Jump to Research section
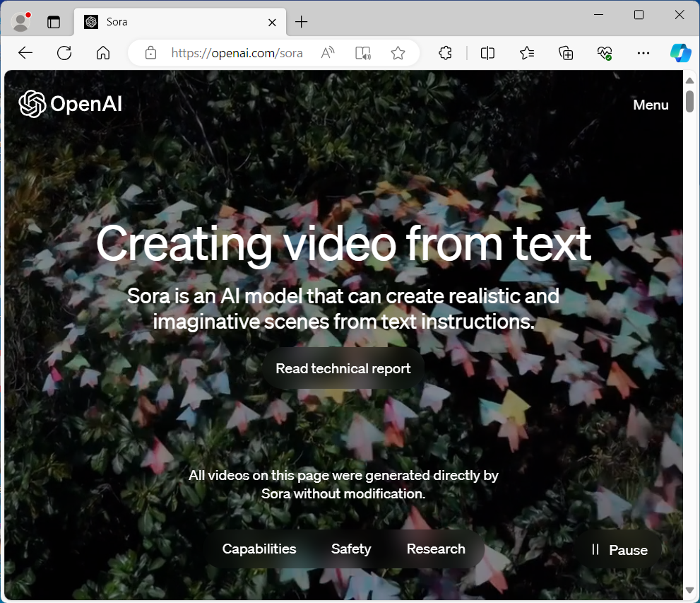Screen dimensions: 700x603 click(436, 549)
